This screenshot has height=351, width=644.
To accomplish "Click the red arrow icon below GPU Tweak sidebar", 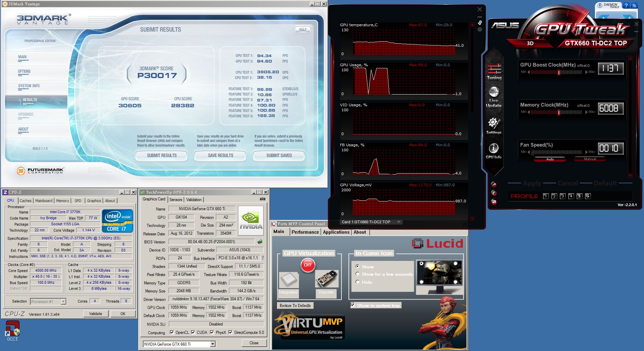I will point(494,185).
